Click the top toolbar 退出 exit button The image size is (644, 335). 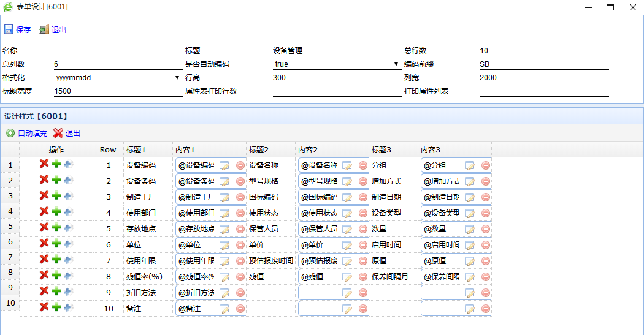pyautogui.click(x=53, y=29)
